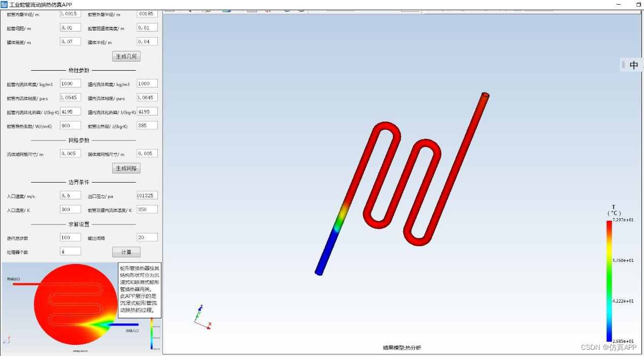Click the legend value 5.760e+01
Image resolution: width=644 pixels, height=356 pixels.
623,260
